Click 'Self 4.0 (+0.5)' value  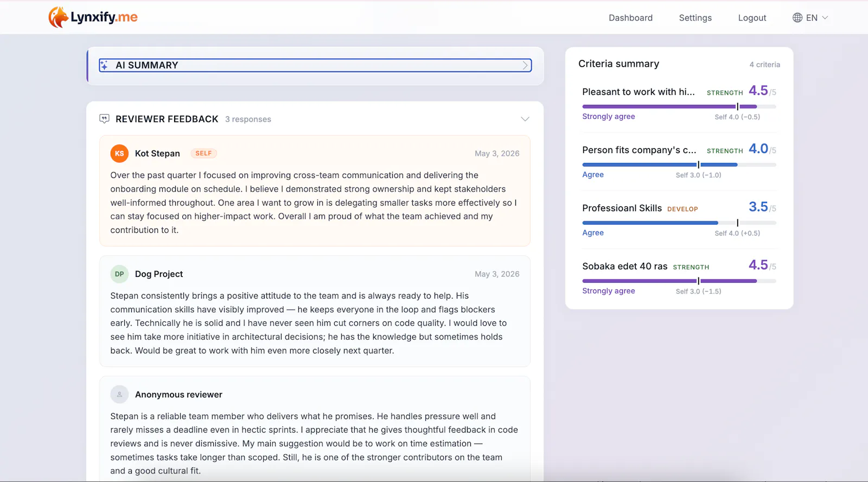737,233
